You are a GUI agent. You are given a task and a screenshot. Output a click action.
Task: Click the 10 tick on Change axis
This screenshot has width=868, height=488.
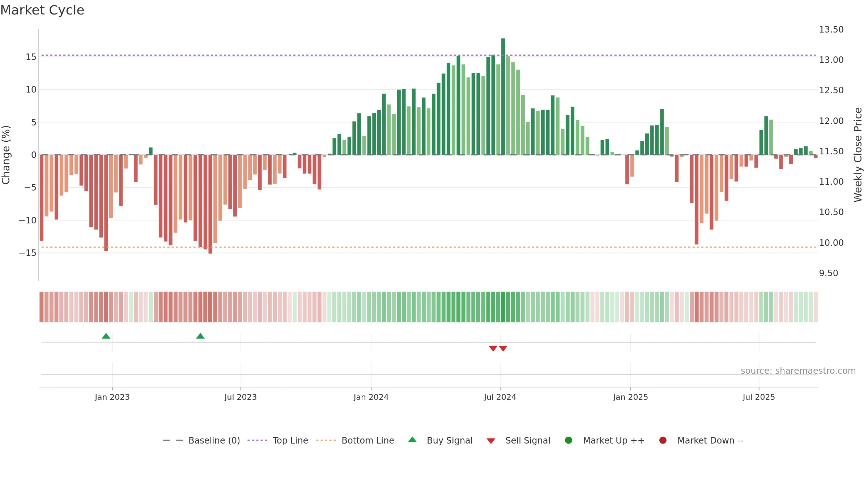(x=31, y=89)
